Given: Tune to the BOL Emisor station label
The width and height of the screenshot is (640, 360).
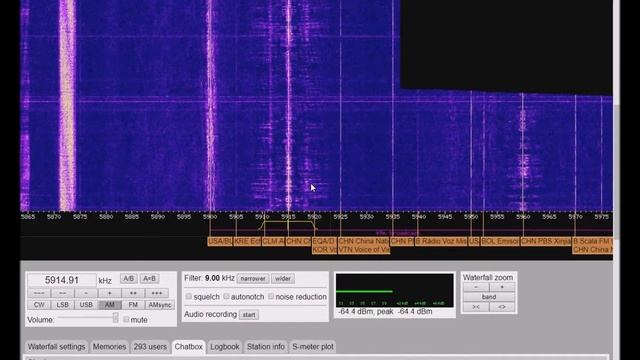Looking at the screenshot, I should click(x=500, y=242).
